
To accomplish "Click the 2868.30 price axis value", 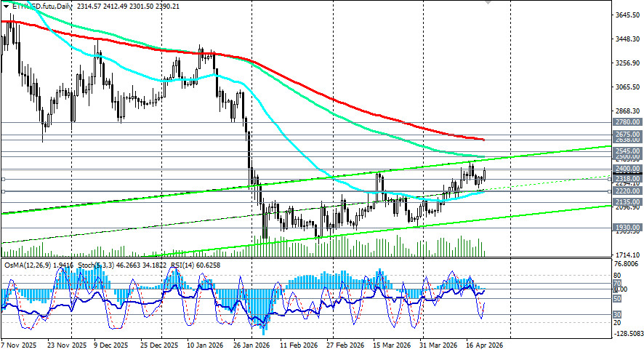I will click(627, 111).
